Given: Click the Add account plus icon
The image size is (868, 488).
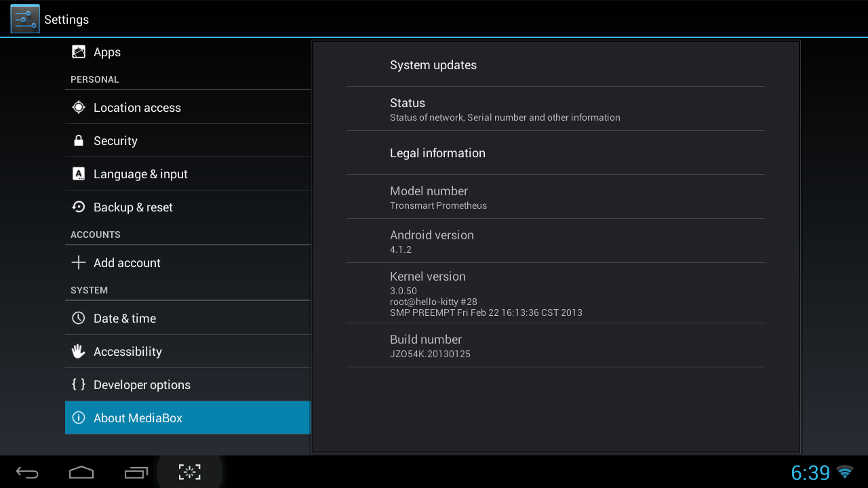Looking at the screenshot, I should (79, 262).
